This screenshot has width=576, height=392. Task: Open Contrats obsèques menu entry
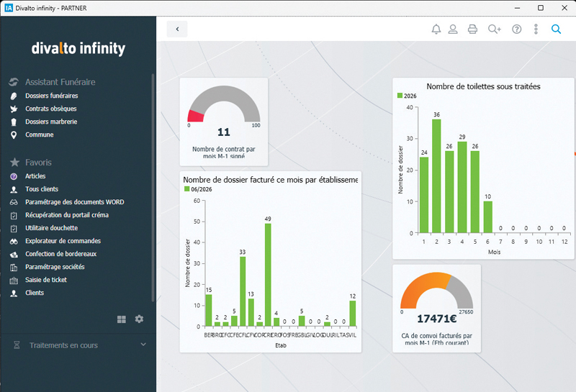point(50,109)
